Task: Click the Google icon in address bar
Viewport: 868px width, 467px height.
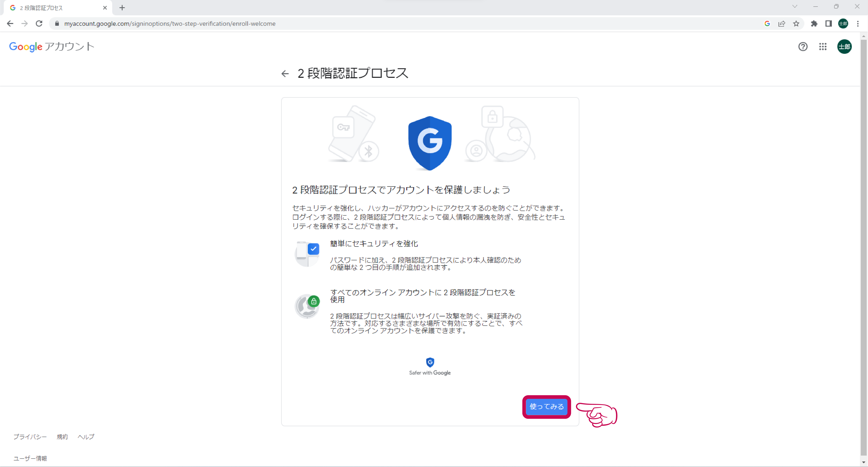Action: coord(767,24)
